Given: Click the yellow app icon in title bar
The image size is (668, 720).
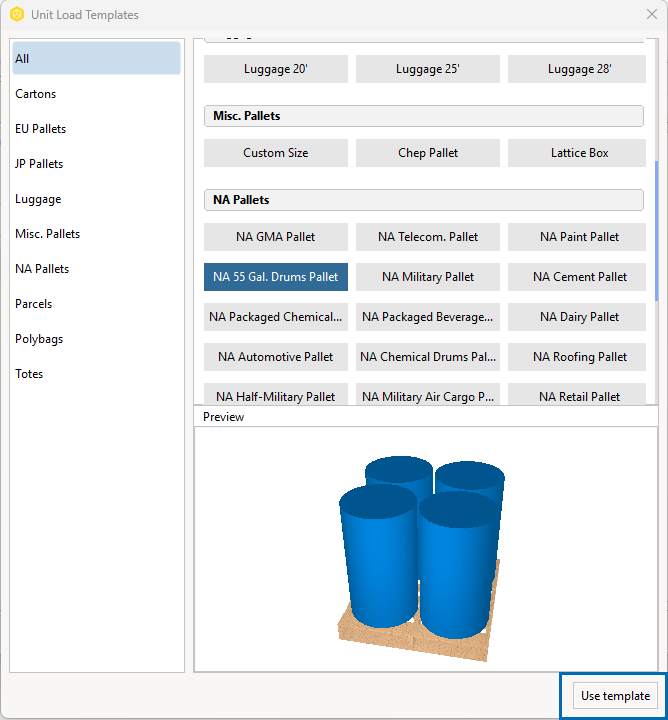Looking at the screenshot, I should point(17,15).
